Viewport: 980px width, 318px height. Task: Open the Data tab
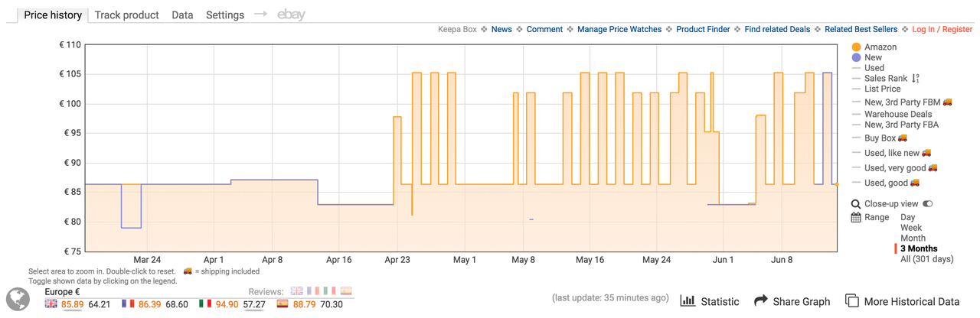point(182,15)
